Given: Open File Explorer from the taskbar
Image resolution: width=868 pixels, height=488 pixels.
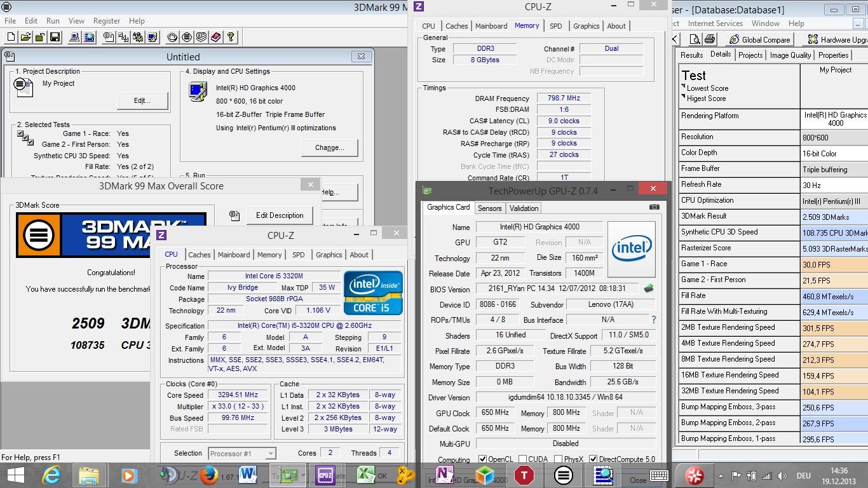Looking at the screenshot, I should (90, 475).
